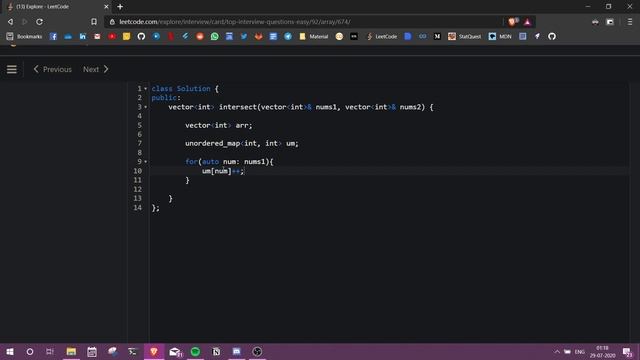The width and height of the screenshot is (640, 360).
Task: Open the rocket icon bookmark
Action: pyautogui.click(x=537, y=36)
